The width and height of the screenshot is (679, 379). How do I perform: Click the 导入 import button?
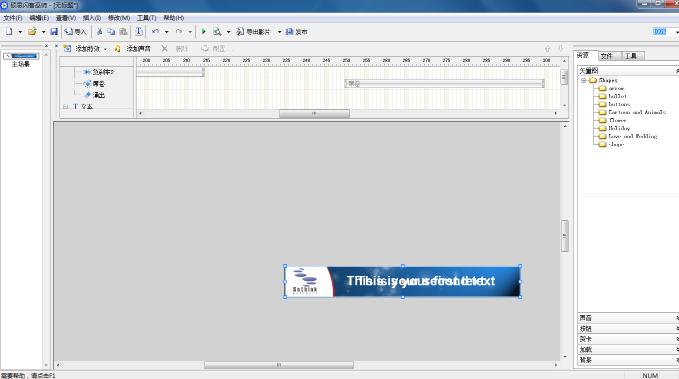pyautogui.click(x=75, y=32)
